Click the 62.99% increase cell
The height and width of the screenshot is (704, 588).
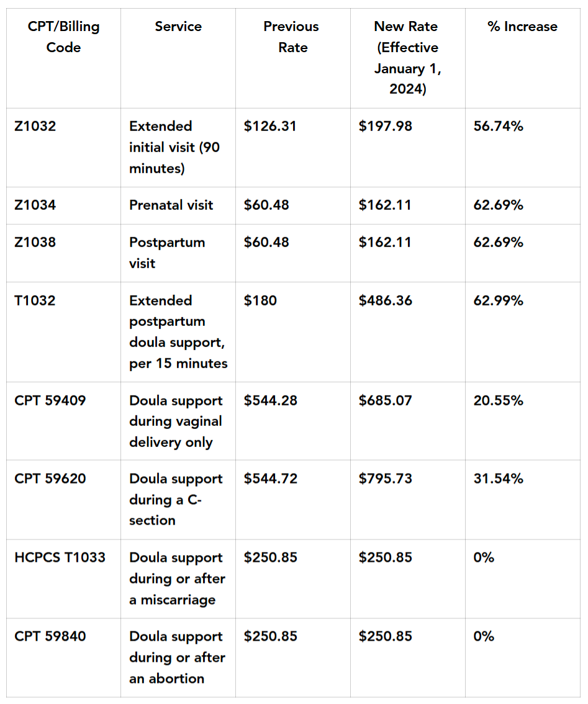click(x=499, y=300)
